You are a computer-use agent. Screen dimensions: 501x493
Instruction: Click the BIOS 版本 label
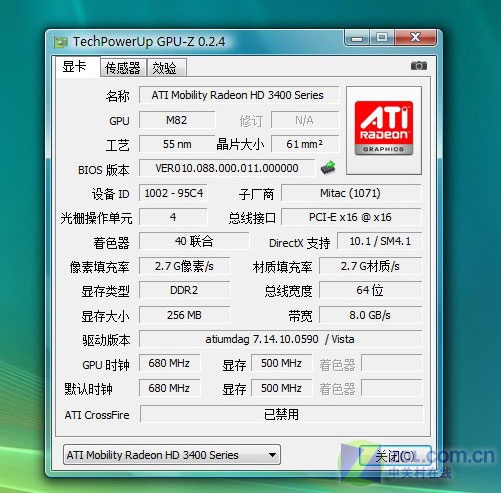(x=103, y=170)
